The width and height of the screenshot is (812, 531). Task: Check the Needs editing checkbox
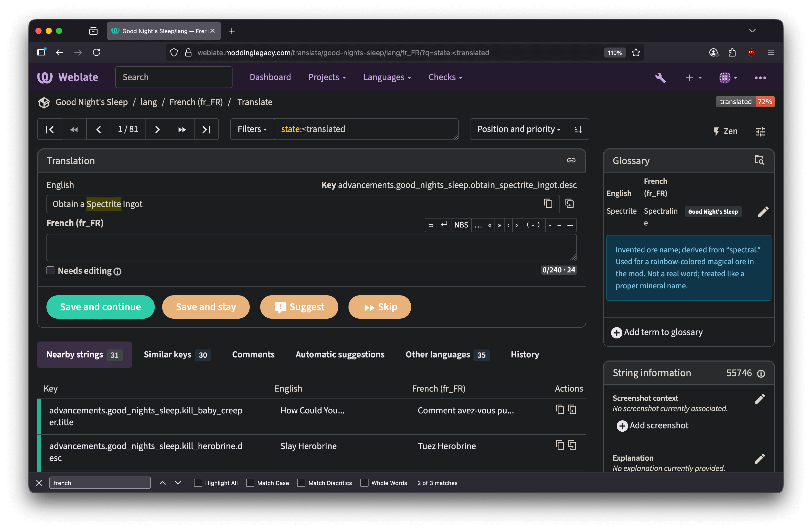pyautogui.click(x=51, y=271)
